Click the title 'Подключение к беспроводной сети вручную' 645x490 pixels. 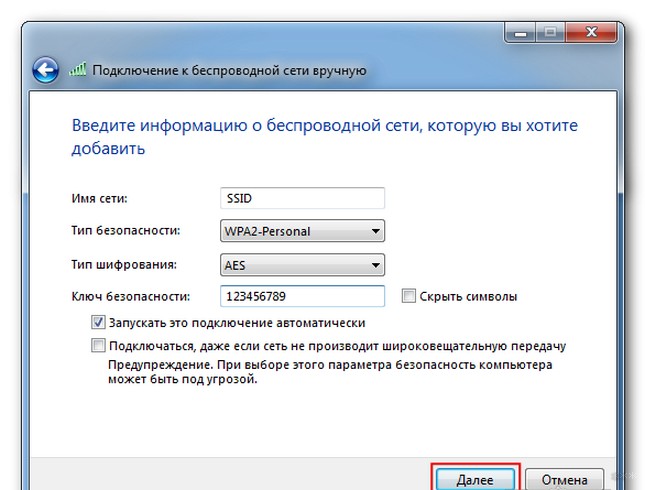pos(229,70)
